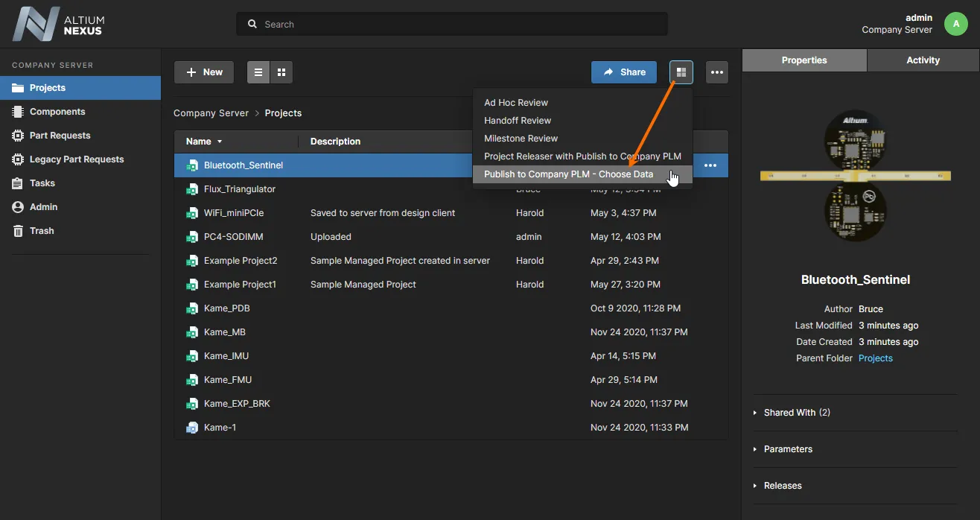
Task: Open Legacy Part Requests in the sidebar
Action: click(x=80, y=159)
